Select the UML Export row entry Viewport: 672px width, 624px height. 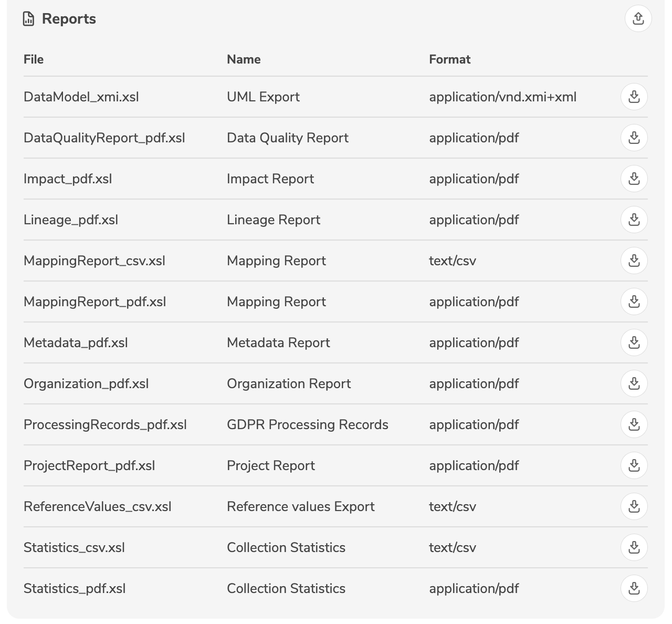tap(263, 97)
